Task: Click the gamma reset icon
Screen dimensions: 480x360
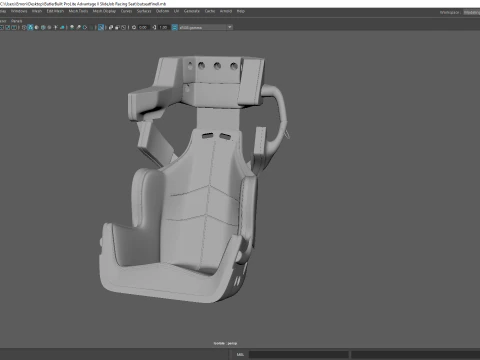Action: pos(154,27)
